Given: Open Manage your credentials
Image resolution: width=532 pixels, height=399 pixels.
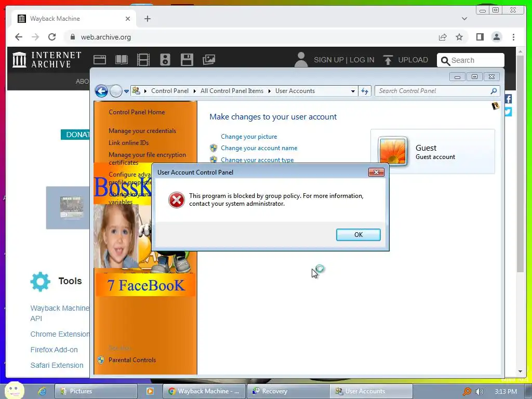Looking at the screenshot, I should 142,131.
